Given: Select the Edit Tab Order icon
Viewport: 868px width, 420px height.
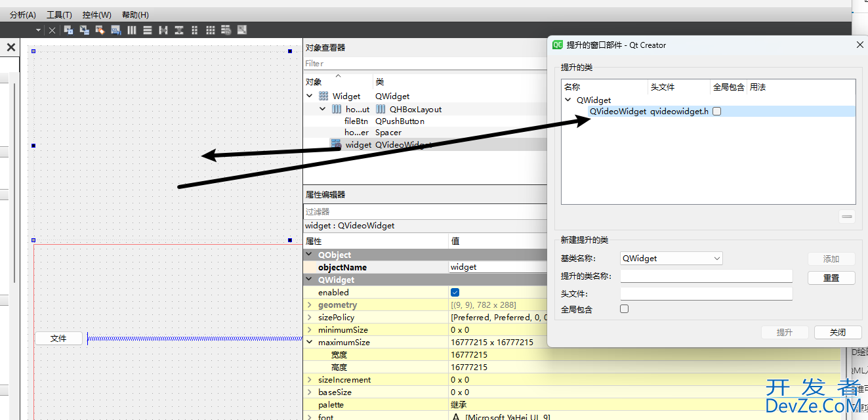Looking at the screenshot, I should tap(115, 30).
